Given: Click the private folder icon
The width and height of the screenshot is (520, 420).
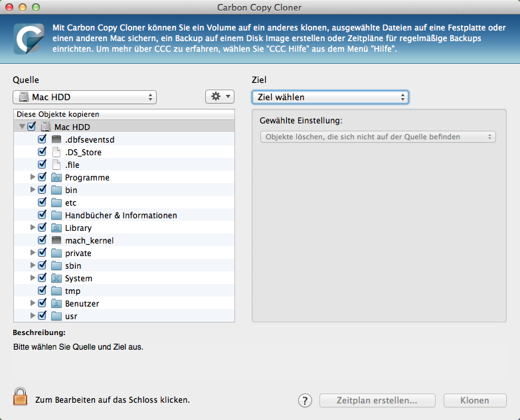Looking at the screenshot, I should click(56, 253).
